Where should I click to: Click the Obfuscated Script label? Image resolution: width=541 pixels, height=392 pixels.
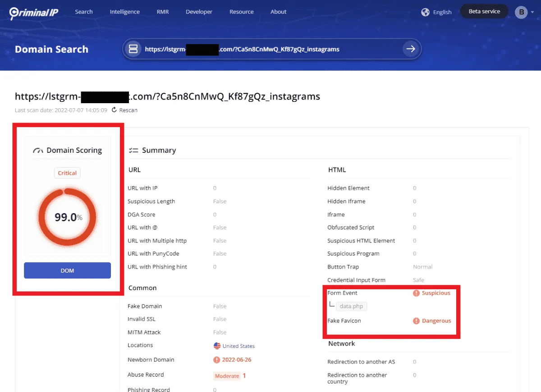(x=351, y=228)
